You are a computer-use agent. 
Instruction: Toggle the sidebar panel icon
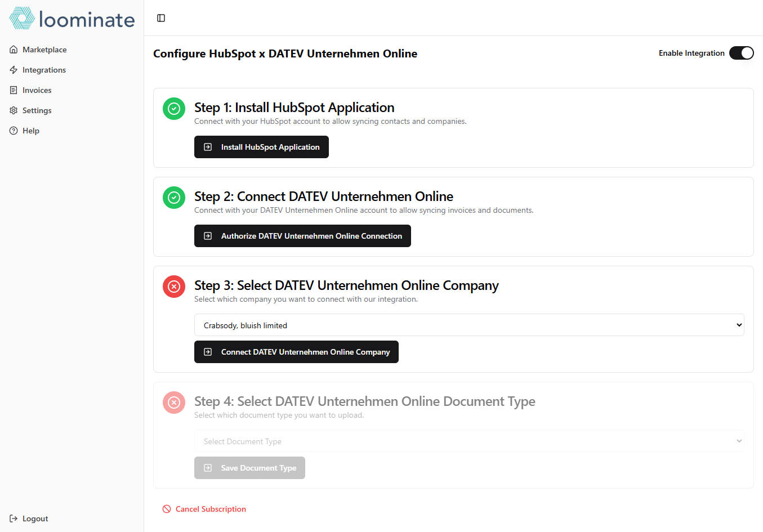tap(161, 18)
